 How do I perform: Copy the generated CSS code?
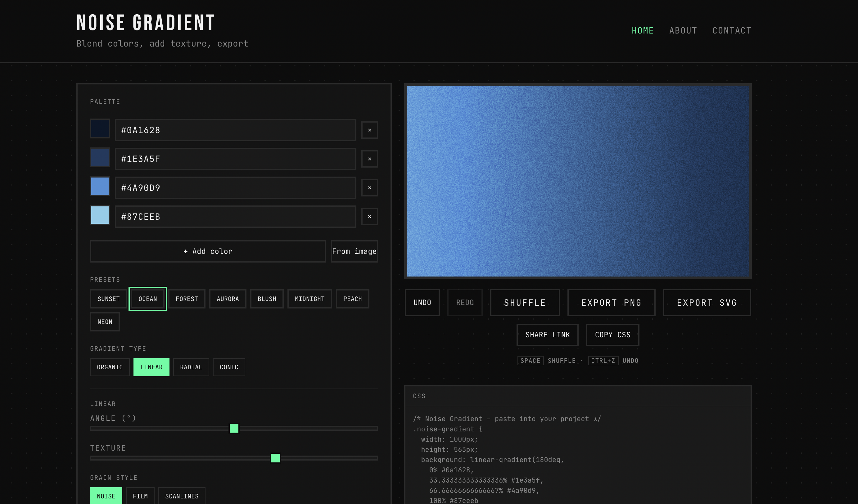(x=612, y=335)
